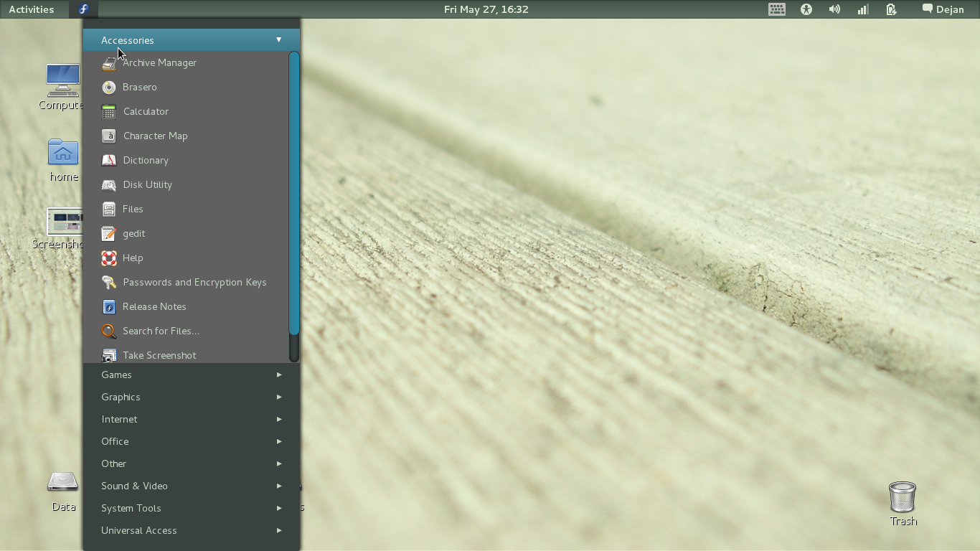
Task: Click the Fedora menu icon in top bar
Action: point(84,9)
